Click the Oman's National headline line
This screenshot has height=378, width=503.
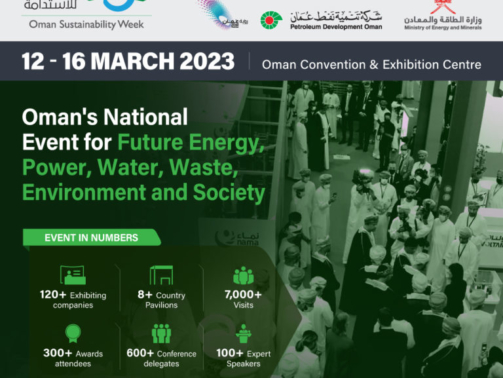pyautogui.click(x=105, y=117)
